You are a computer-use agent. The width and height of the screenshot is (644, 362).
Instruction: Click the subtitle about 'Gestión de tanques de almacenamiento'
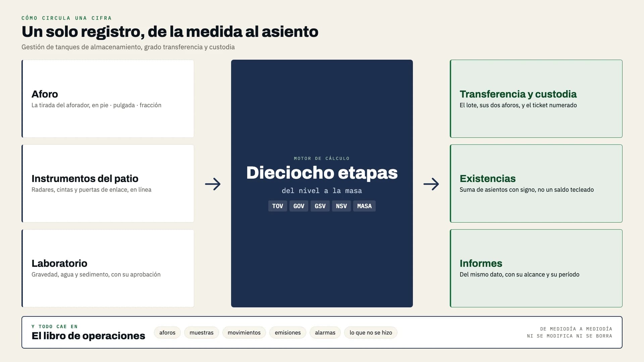point(128,47)
